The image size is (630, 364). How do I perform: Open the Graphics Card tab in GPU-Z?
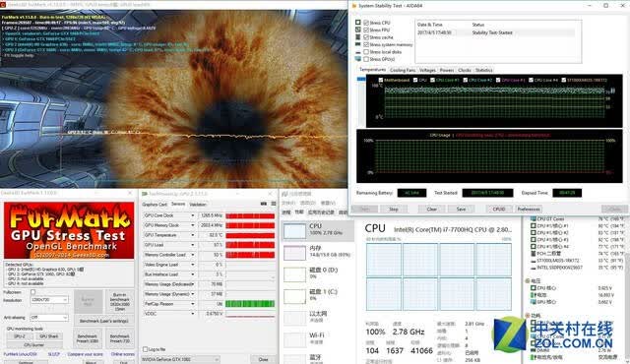155,205
